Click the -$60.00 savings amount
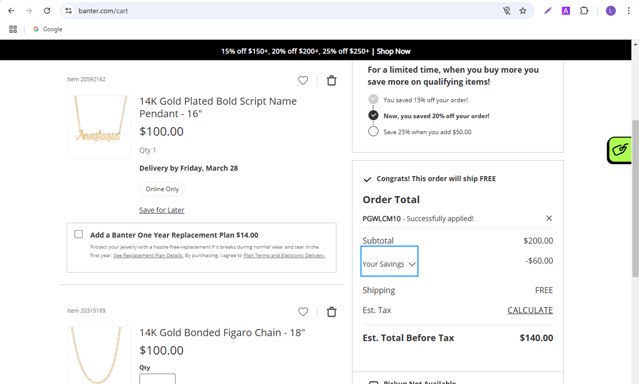 pos(540,261)
